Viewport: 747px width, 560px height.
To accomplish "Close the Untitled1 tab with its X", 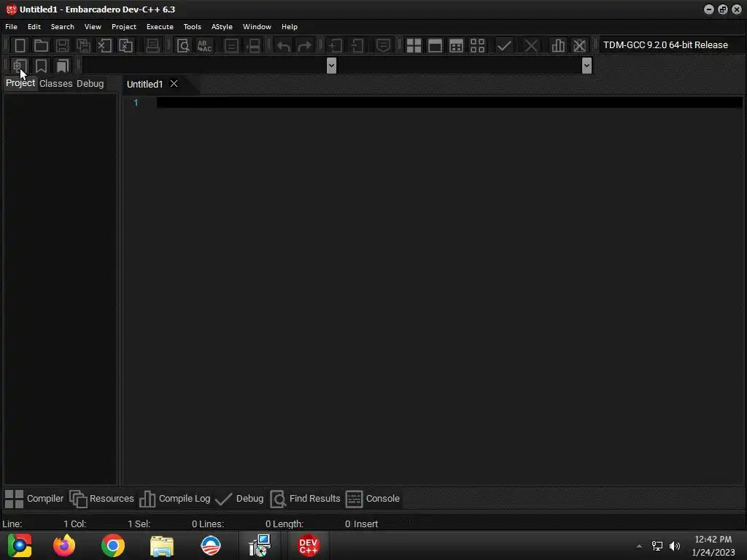I will pos(174,84).
